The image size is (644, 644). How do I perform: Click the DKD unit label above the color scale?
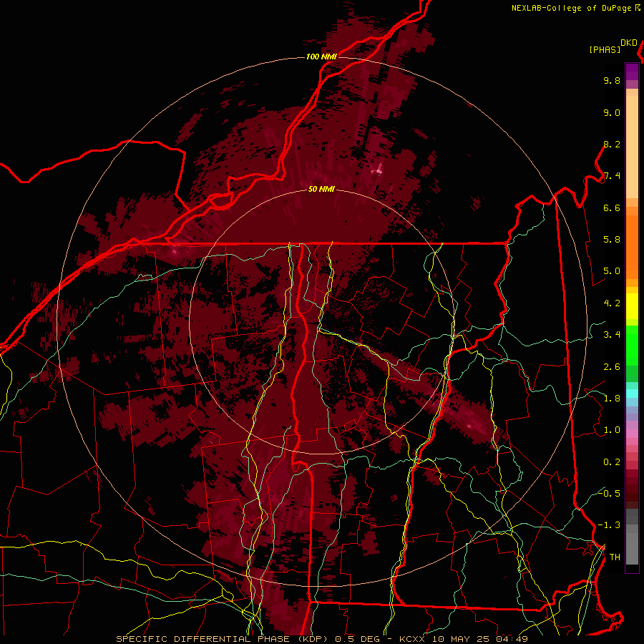[x=629, y=43]
